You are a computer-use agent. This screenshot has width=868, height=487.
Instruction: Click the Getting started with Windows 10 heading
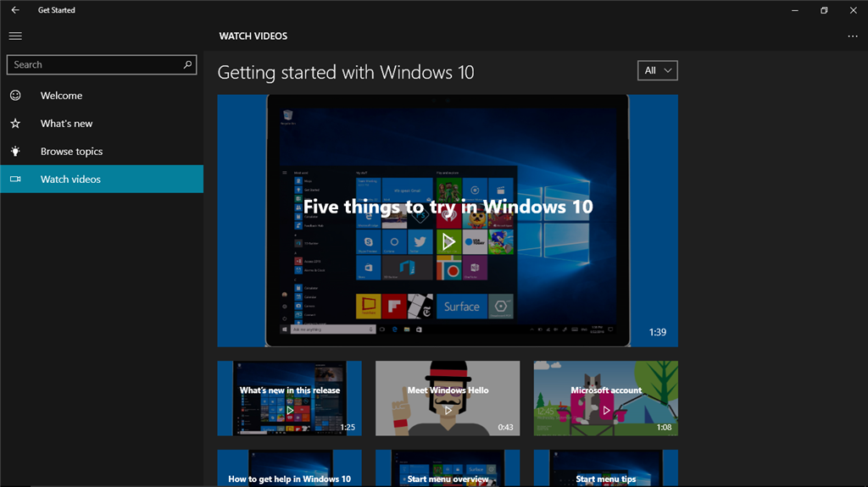coord(346,73)
